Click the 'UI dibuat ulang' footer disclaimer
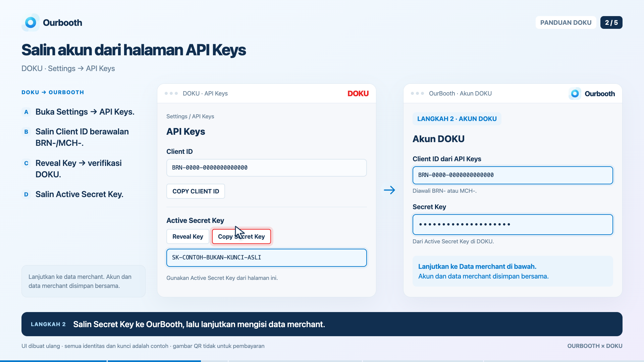 coord(143,346)
